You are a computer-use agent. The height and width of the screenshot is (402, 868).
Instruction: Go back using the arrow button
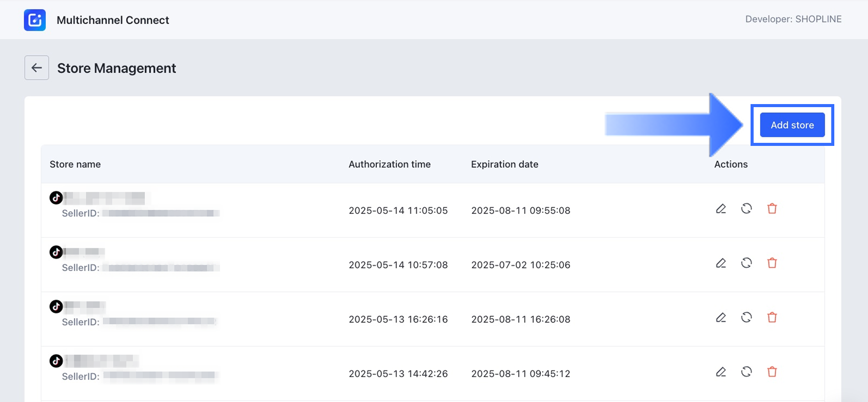37,68
